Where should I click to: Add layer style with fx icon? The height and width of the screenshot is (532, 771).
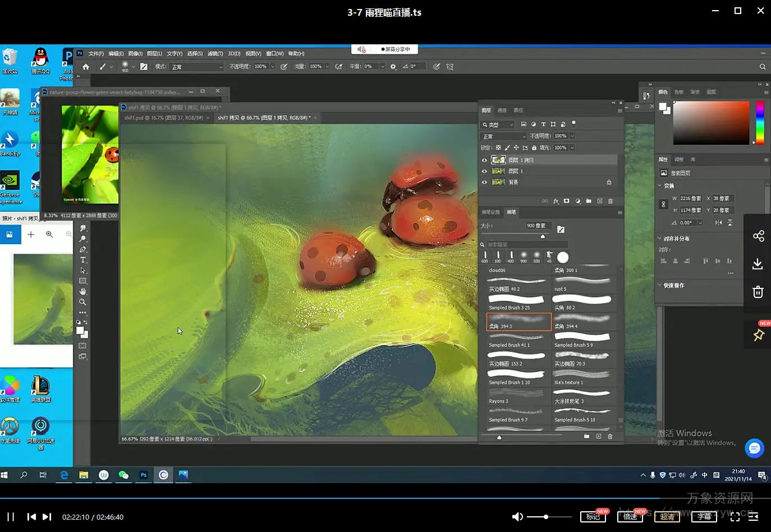tap(556, 201)
